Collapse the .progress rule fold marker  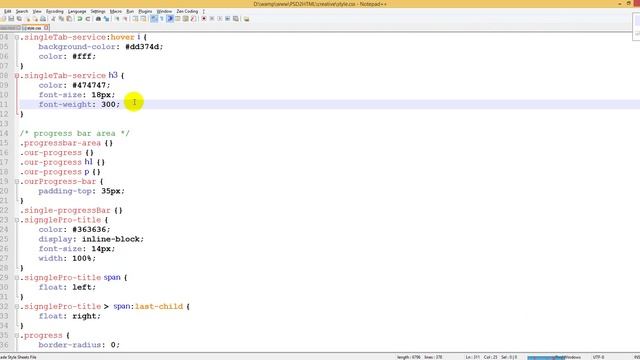(17, 336)
